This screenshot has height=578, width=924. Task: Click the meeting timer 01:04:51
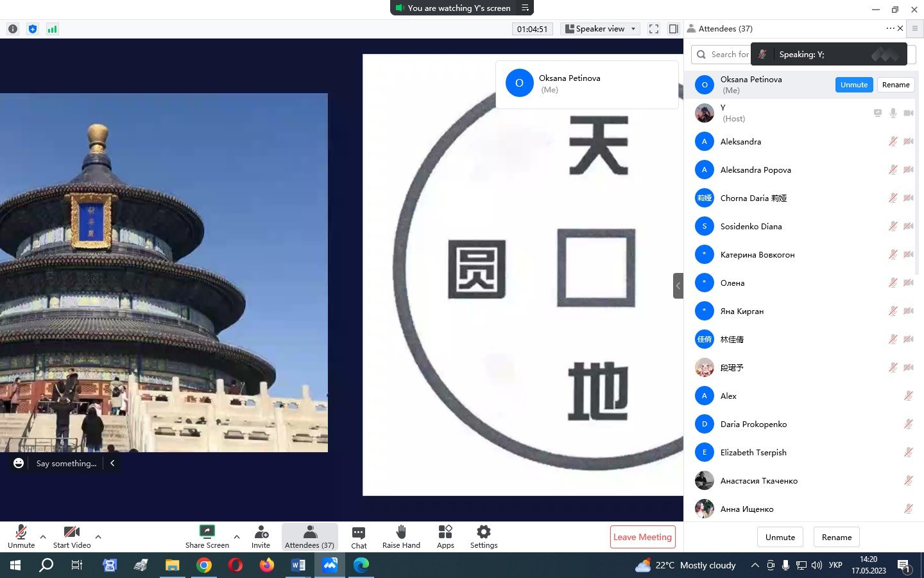coord(533,29)
